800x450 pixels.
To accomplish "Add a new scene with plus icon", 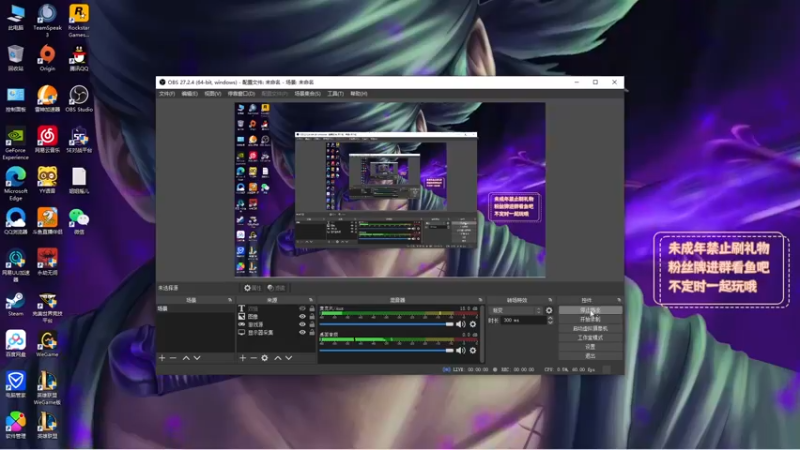I will 162,358.
